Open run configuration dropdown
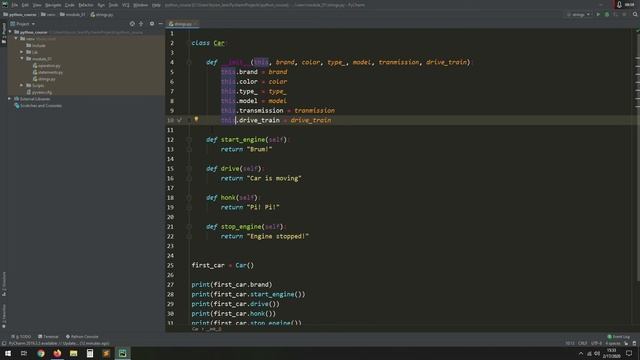The width and height of the screenshot is (640, 360). (579, 14)
